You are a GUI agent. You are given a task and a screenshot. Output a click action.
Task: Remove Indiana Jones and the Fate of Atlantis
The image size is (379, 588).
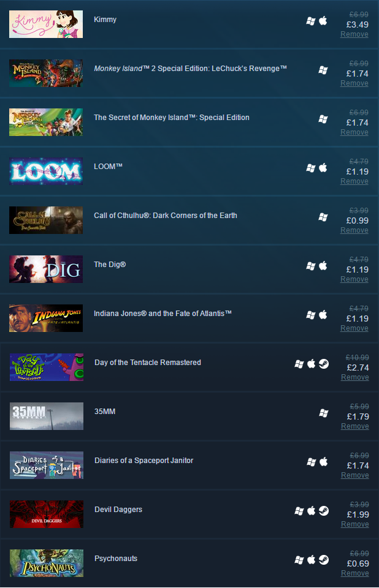pos(354,328)
